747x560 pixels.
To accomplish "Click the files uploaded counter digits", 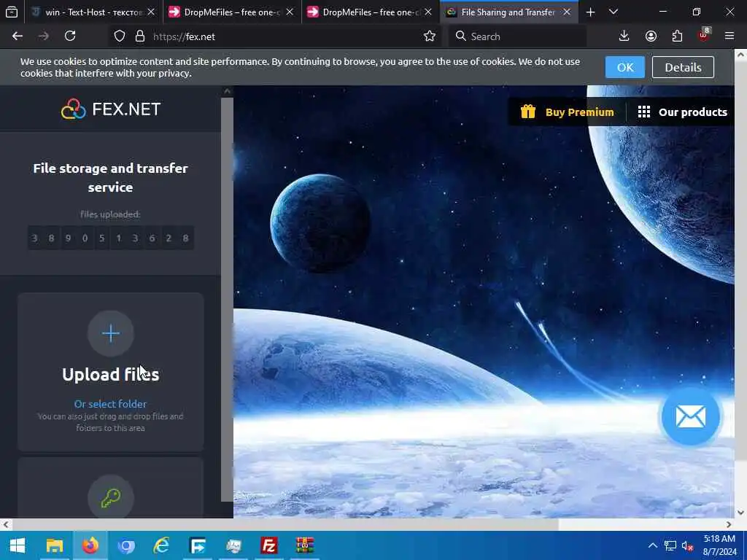I will point(111,238).
